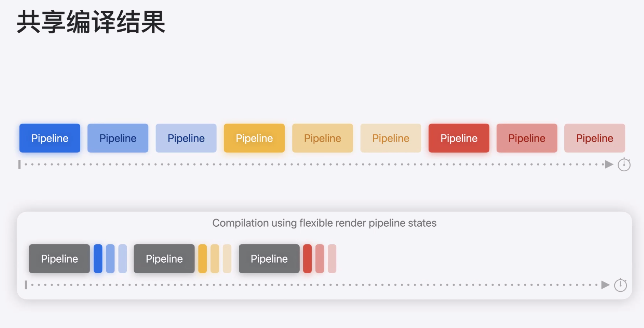Click the upper timeline's arrowhead end marker
The height and width of the screenshot is (328, 644).
point(609,164)
